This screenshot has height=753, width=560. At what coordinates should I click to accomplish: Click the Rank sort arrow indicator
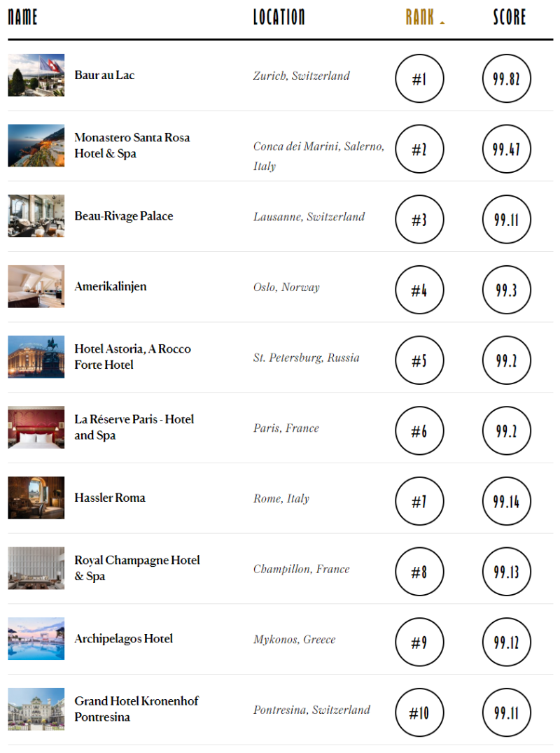tap(442, 23)
